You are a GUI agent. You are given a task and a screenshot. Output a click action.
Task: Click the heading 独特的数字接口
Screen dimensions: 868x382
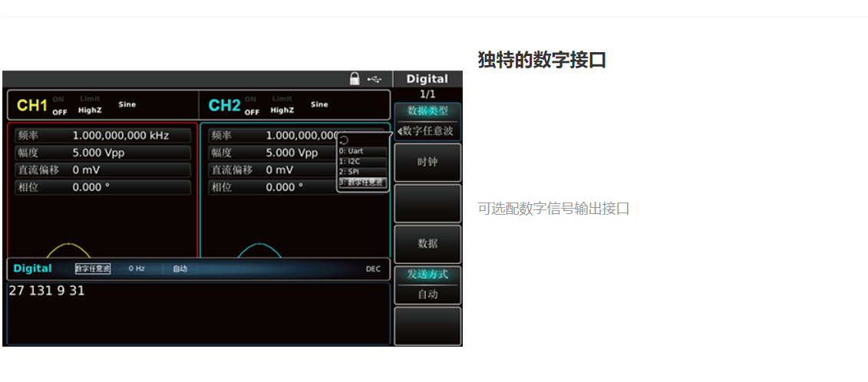542,60
